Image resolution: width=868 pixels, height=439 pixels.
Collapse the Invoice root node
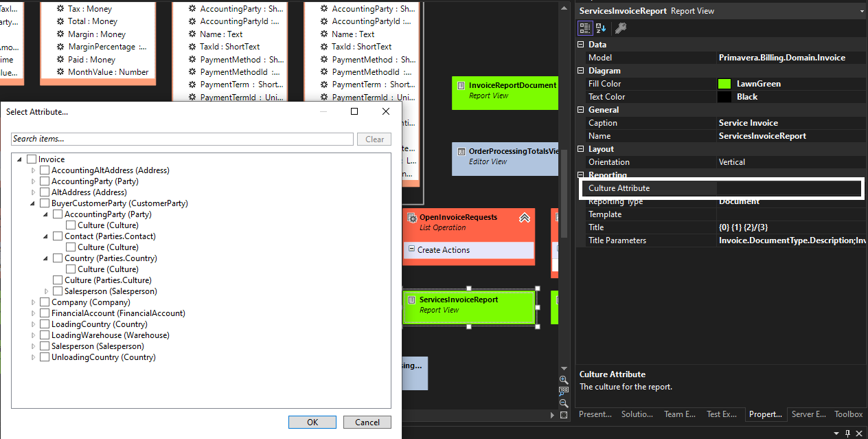pos(19,159)
